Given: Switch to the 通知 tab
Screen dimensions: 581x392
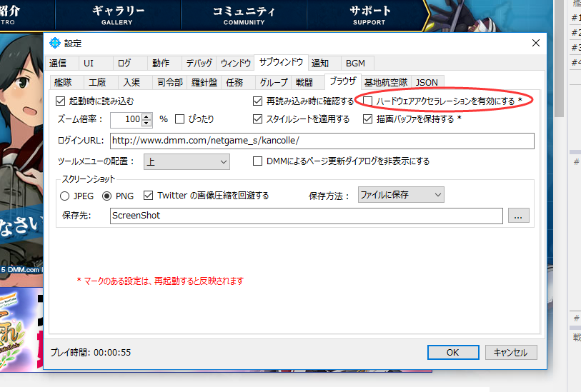Looking at the screenshot, I should [320, 63].
